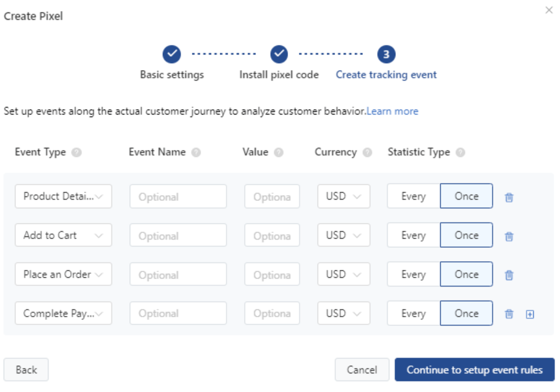Go Back to the previous step
The height and width of the screenshot is (392, 560).
click(x=26, y=369)
